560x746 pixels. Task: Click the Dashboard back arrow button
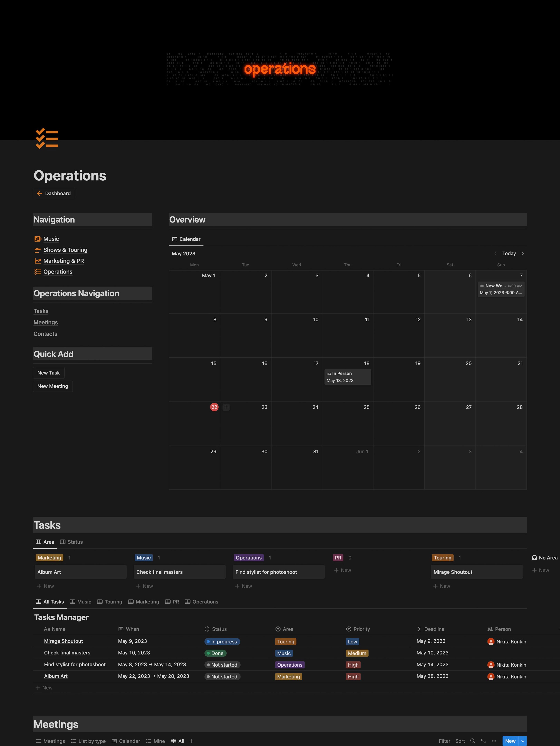tap(54, 193)
